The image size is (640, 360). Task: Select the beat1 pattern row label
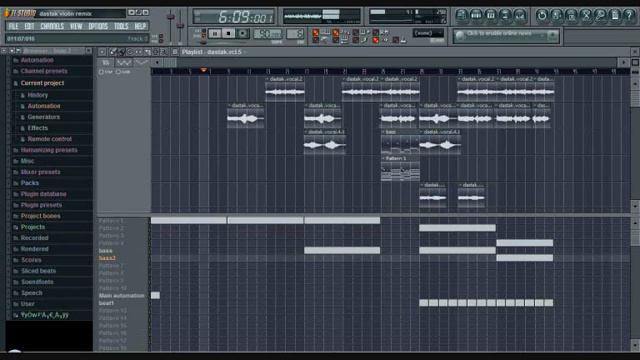(106, 303)
